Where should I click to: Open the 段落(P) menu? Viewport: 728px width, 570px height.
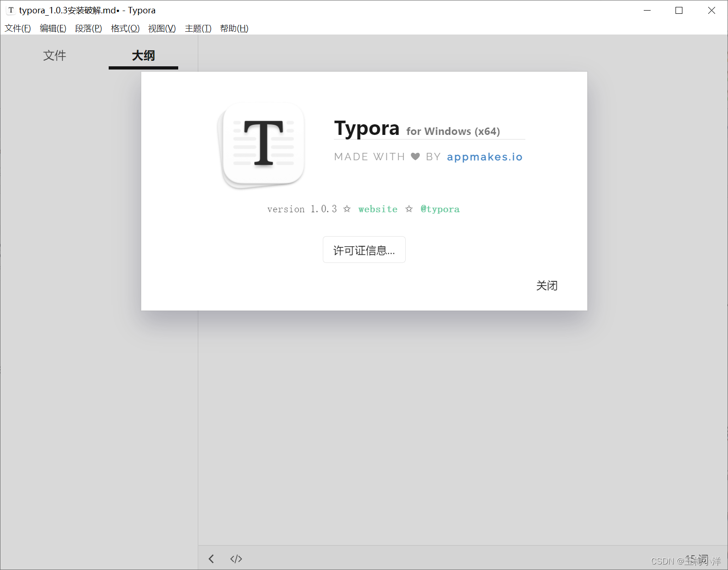(x=88, y=29)
